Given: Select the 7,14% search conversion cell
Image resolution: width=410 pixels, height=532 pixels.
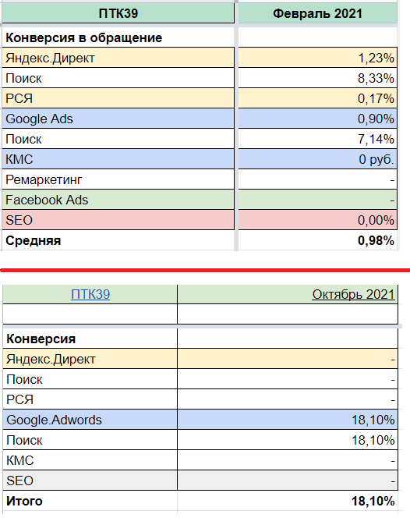Looking at the screenshot, I should coord(318,139).
